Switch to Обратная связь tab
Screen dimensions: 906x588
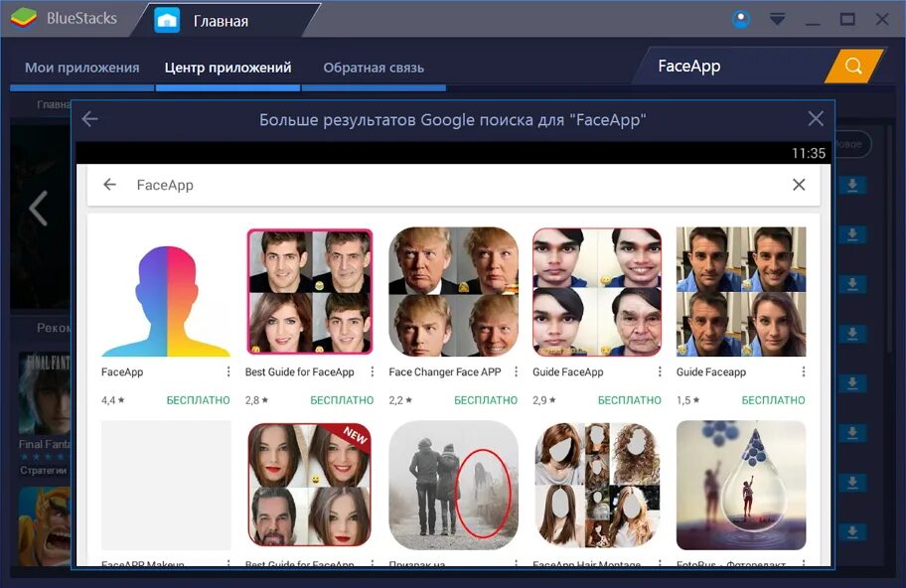click(x=374, y=68)
